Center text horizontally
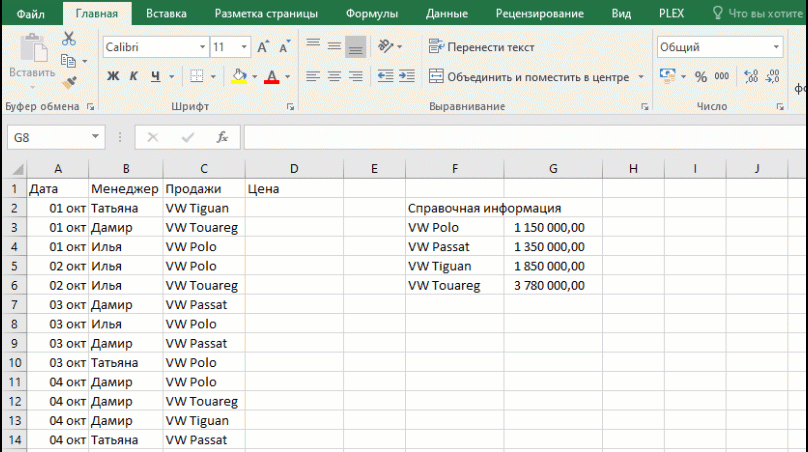808x452 pixels. [x=334, y=76]
